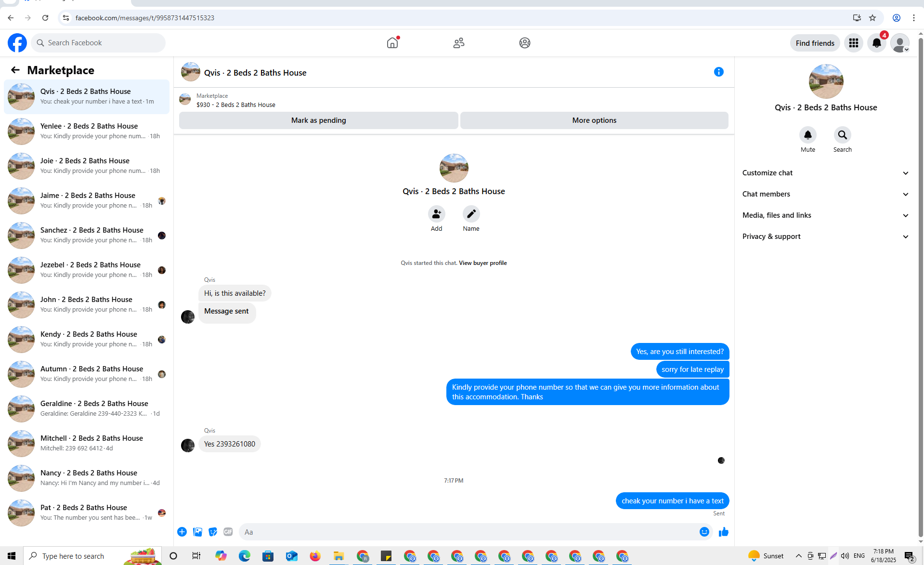
Task: Open conversation information icon
Action: coord(719,72)
